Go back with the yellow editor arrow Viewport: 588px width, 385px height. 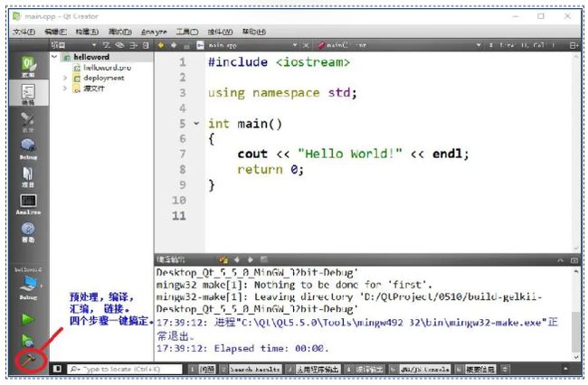[161, 45]
